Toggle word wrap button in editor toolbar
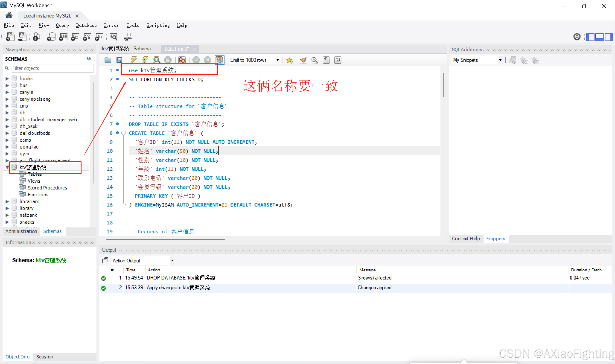Screen dimensions: 615x364 (338, 60)
